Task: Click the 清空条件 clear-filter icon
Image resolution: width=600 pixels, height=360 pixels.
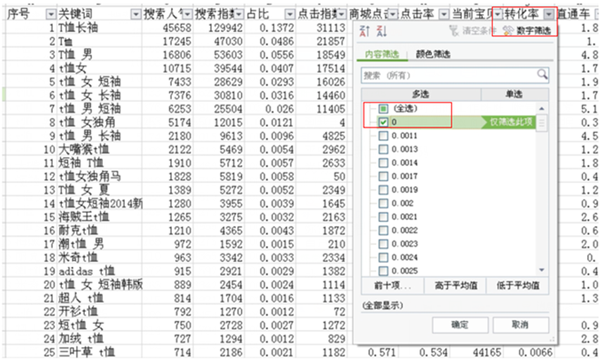Action: (x=454, y=31)
